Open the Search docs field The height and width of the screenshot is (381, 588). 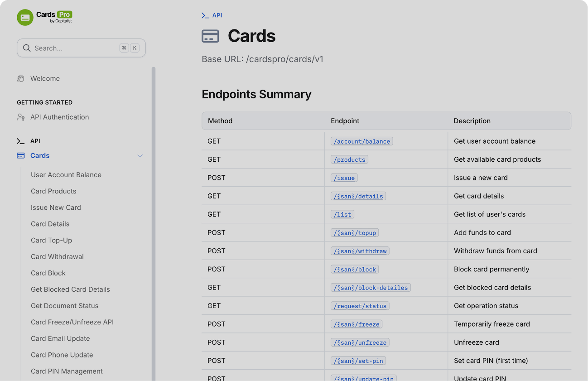(81, 48)
